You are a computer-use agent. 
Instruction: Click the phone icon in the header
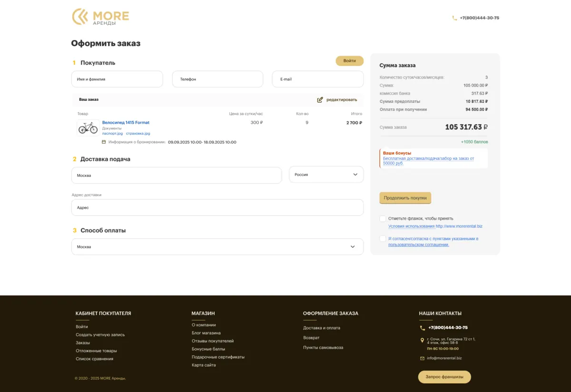[x=454, y=18]
